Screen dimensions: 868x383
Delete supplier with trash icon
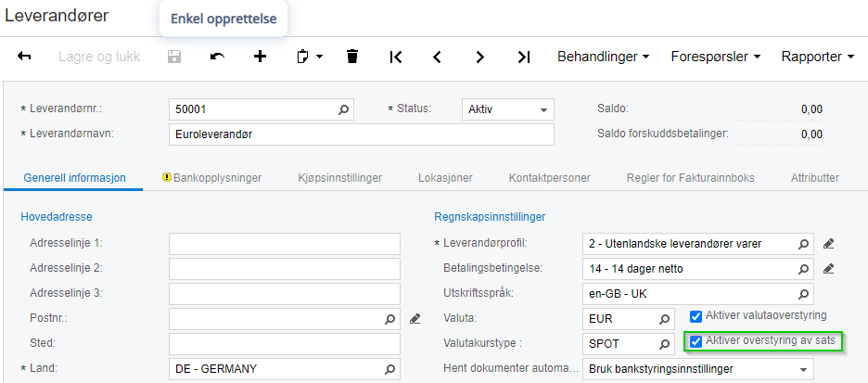tap(352, 56)
